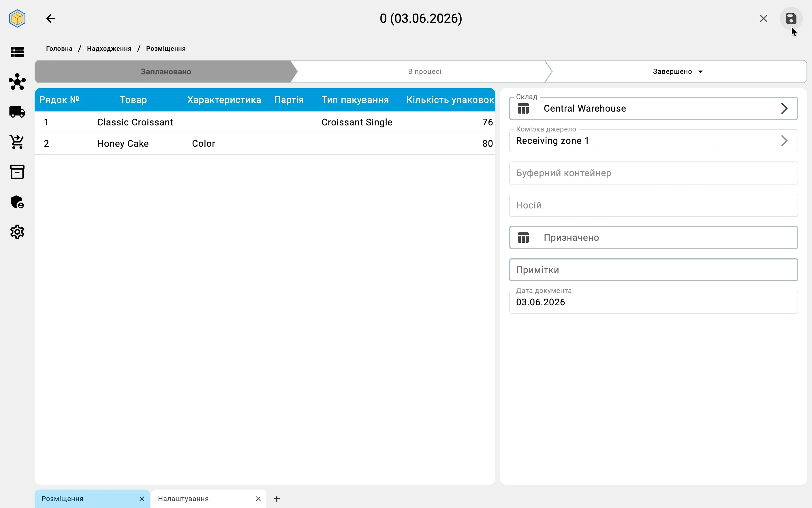Open the settings gear sidebar icon
Screen dimensions: 812x508
point(17,232)
